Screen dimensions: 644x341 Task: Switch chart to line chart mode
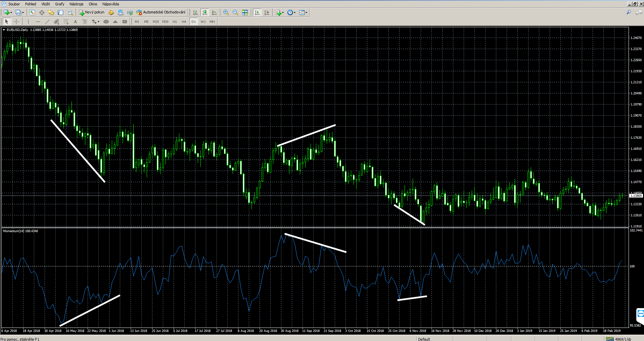click(x=214, y=12)
